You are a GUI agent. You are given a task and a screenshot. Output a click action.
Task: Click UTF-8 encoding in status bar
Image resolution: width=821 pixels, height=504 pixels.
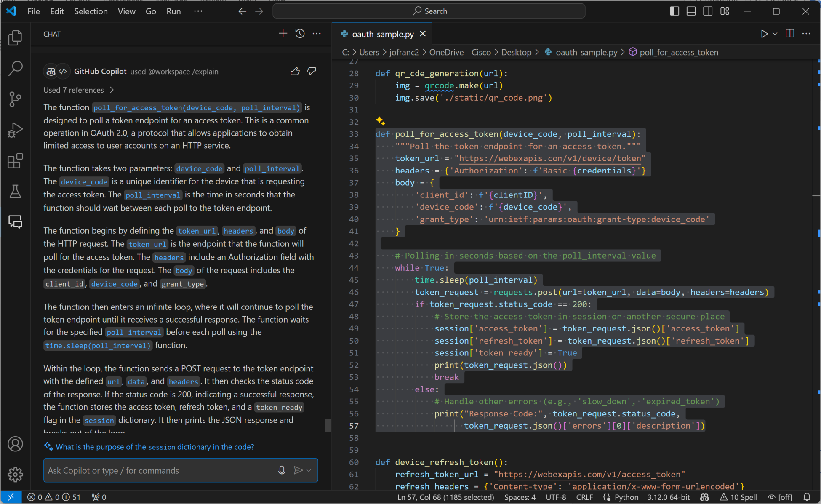[556, 497]
